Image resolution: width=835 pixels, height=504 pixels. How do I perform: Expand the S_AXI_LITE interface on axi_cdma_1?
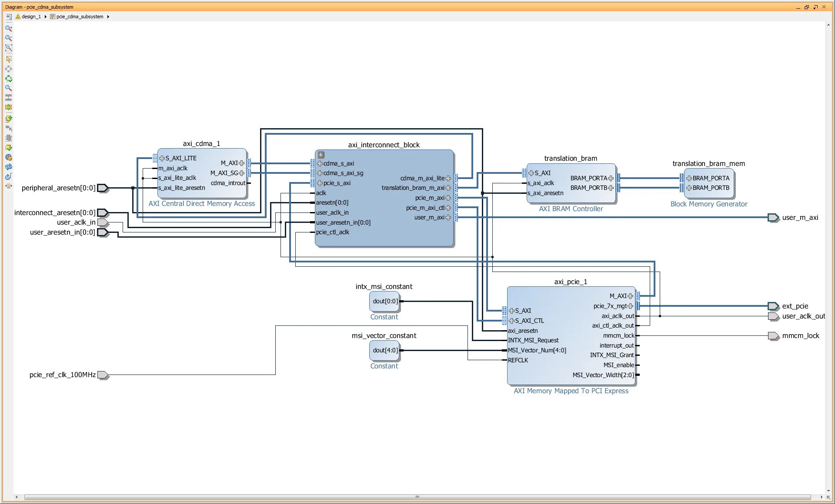pos(162,158)
